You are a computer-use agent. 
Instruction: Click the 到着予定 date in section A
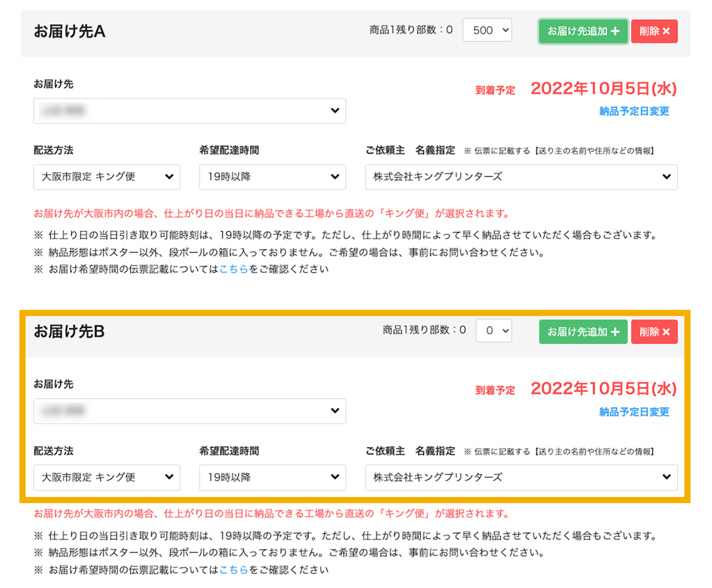click(603, 88)
